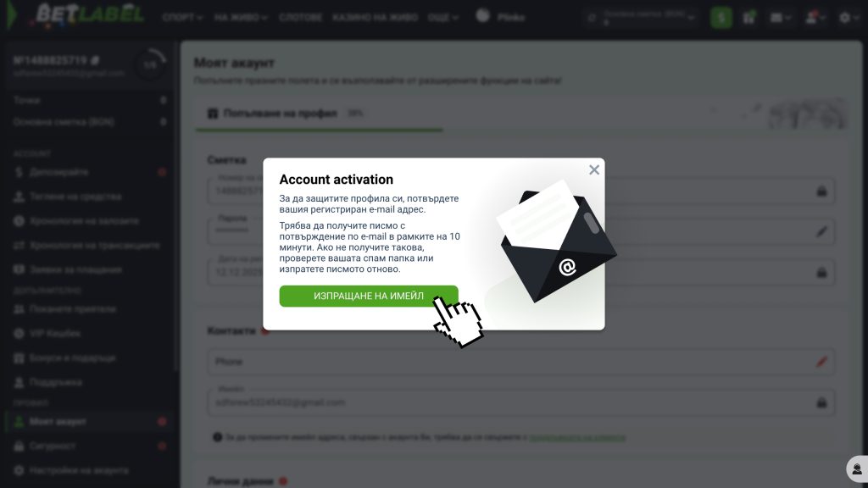Click the Phone input field
The height and width of the screenshot is (488, 868).
coord(509,362)
